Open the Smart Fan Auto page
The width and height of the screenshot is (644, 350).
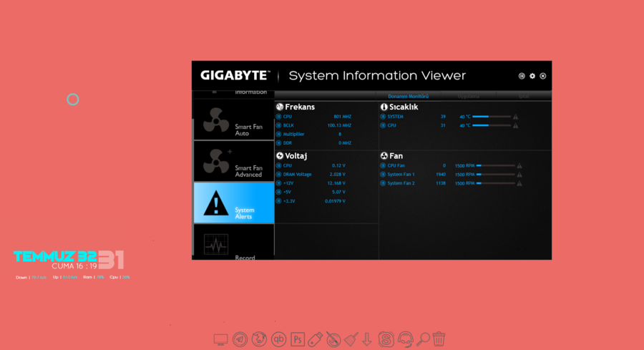pos(234,120)
